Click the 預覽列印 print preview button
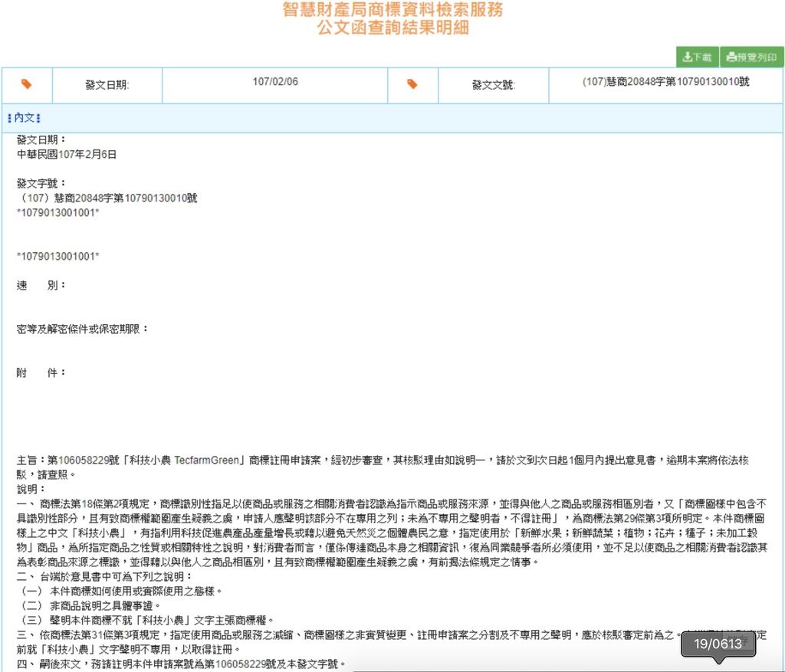The image size is (785, 672). point(751,57)
